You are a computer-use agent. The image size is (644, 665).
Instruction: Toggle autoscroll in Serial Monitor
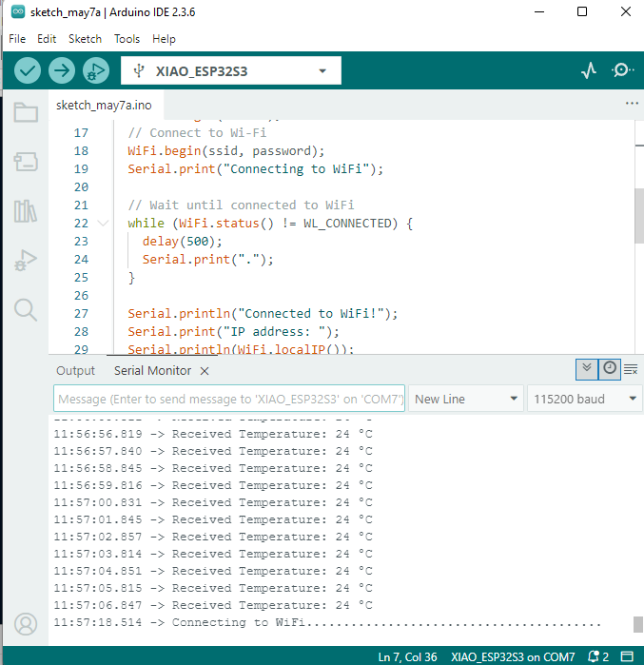pos(587,369)
